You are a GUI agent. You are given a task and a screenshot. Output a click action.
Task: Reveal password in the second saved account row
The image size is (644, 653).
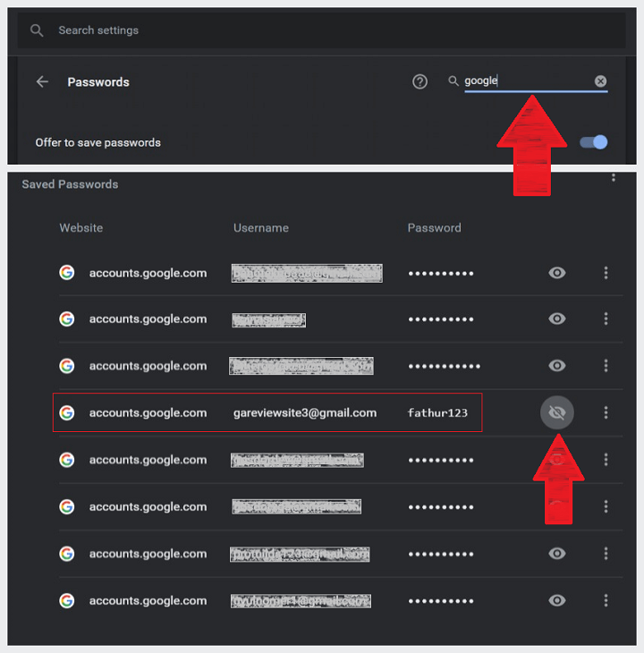[x=556, y=319]
